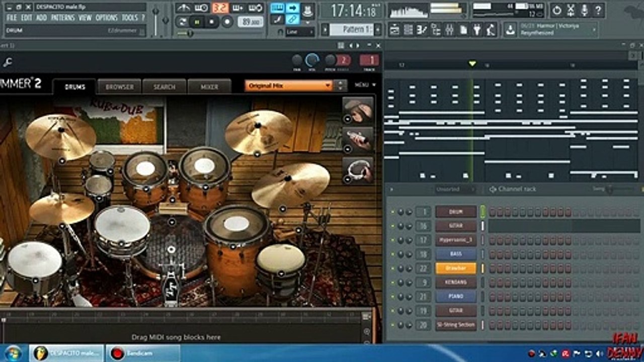This screenshot has width=644, height=362.
Task: Mute the BASS channel green LED
Action: pos(393,254)
